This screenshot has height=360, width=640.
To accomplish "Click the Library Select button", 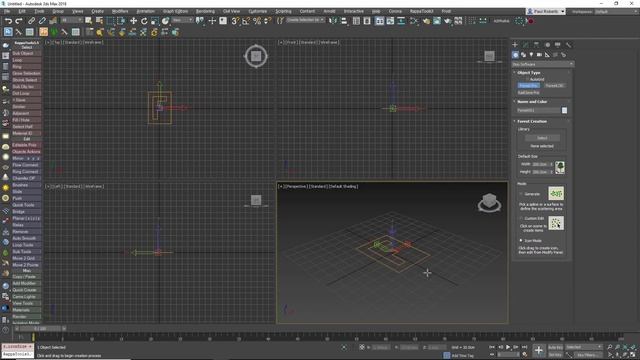I will tap(542, 138).
